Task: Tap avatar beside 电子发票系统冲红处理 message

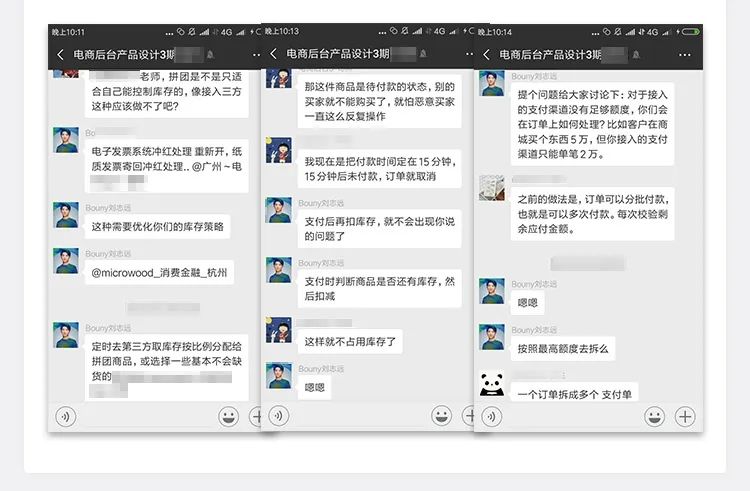Action: pos(66,140)
